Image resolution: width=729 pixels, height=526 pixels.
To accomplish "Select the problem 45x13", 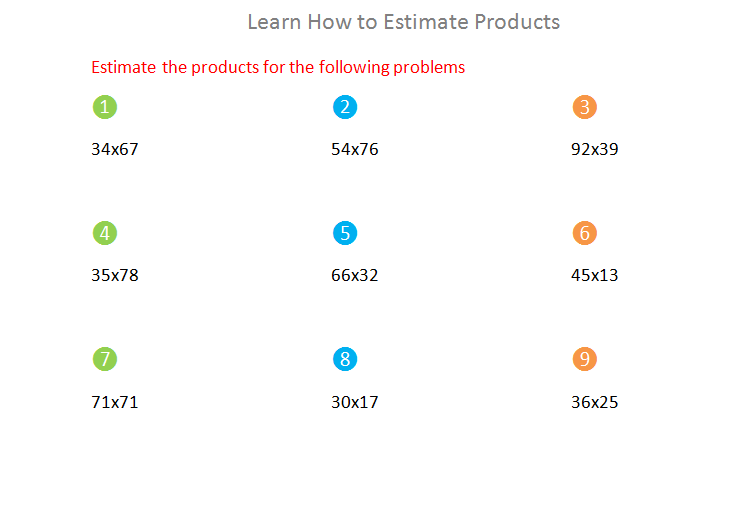I will point(595,275).
